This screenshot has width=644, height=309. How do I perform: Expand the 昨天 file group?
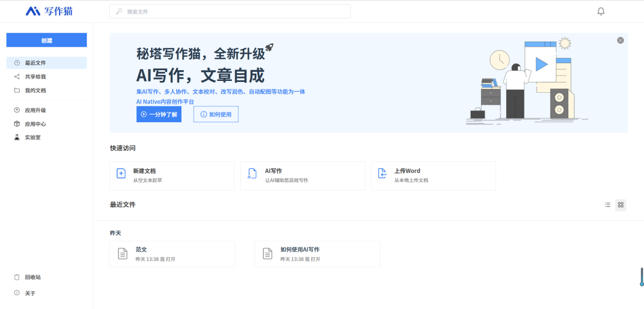pos(115,233)
